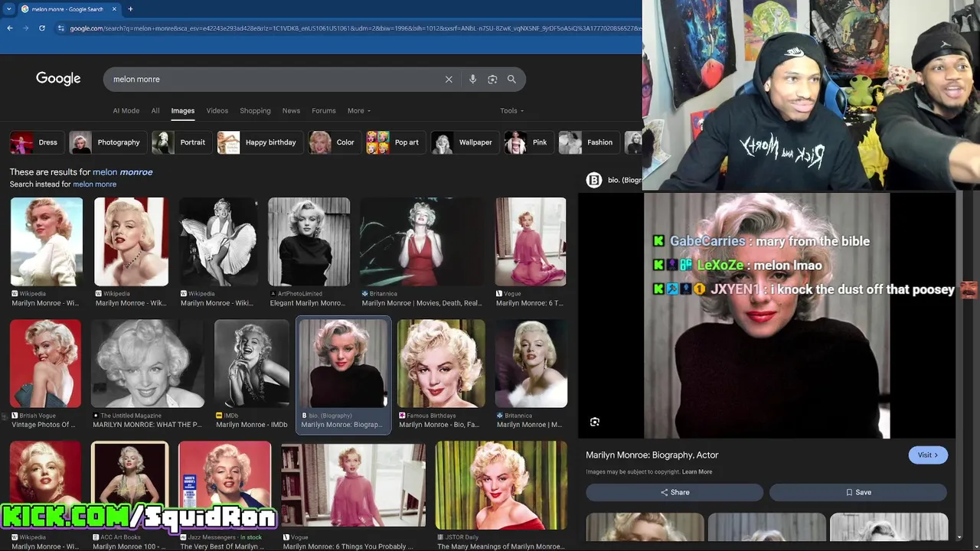This screenshot has height=551, width=980.
Task: Search instead for melon monre link
Action: (x=94, y=184)
